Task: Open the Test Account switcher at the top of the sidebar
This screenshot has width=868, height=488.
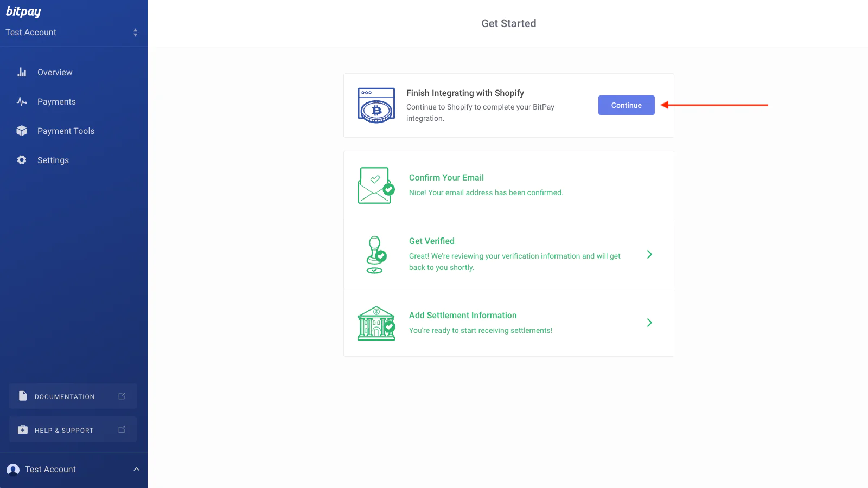Action: click(71, 33)
